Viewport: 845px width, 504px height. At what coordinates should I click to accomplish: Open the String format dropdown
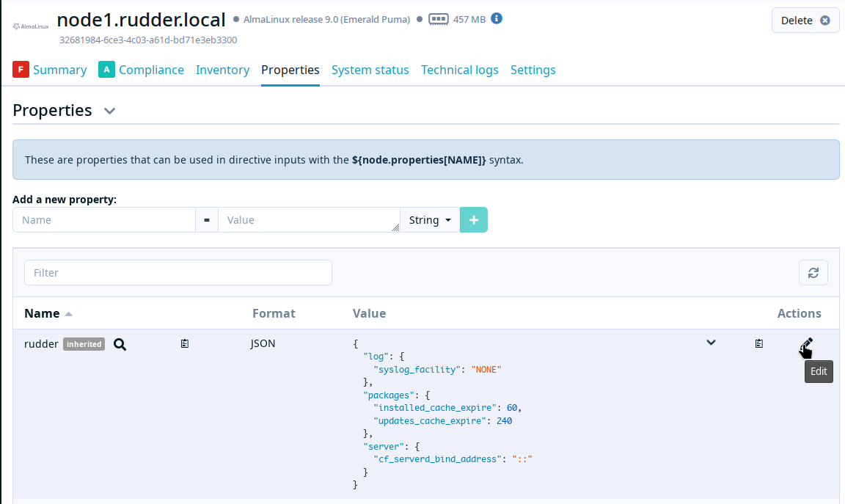click(429, 220)
